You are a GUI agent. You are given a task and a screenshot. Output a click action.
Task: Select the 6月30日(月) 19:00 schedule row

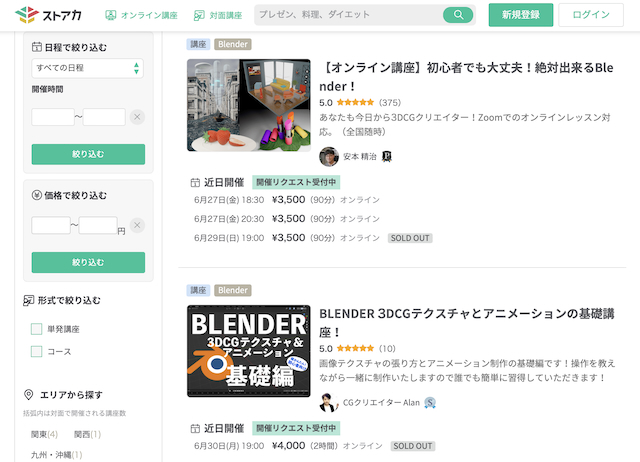coord(314,446)
